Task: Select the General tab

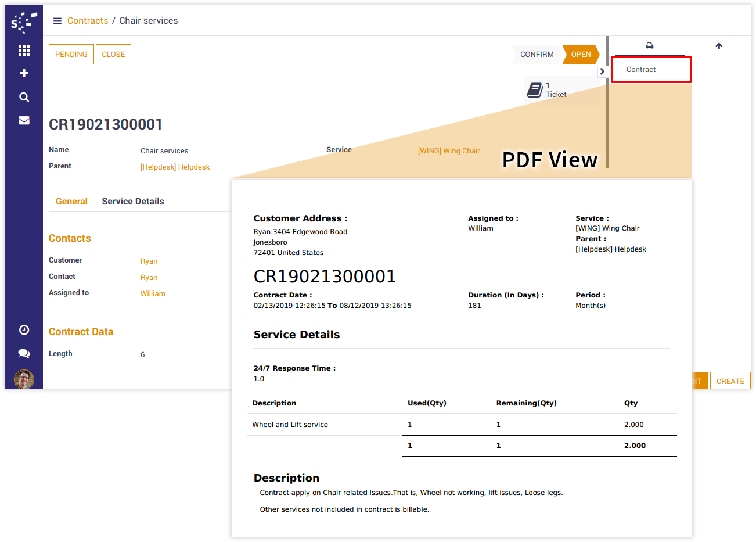Action: [71, 202]
